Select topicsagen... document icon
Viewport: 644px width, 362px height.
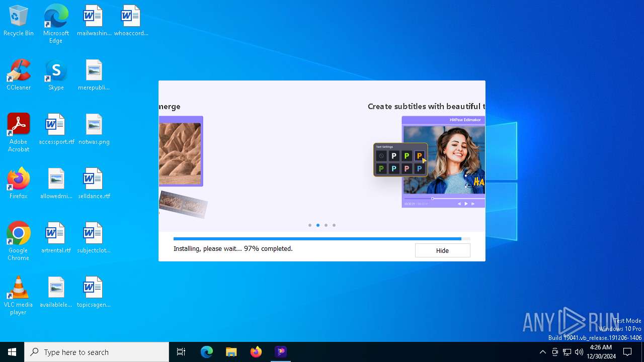click(94, 293)
